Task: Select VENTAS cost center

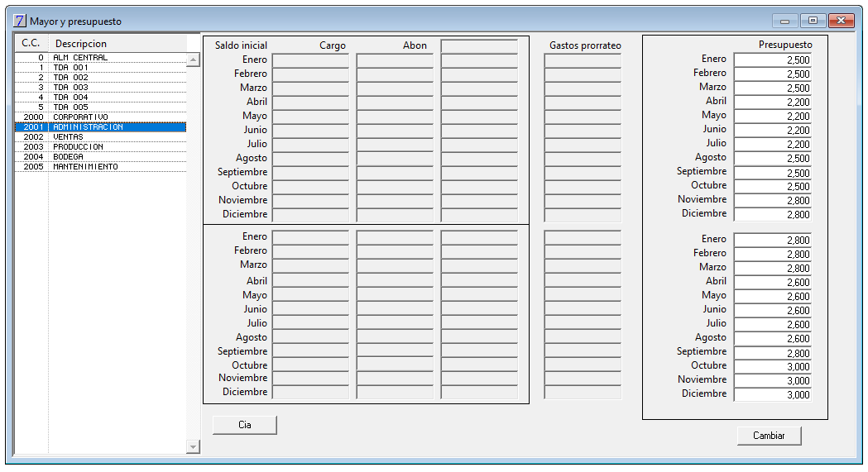Action: [100, 137]
